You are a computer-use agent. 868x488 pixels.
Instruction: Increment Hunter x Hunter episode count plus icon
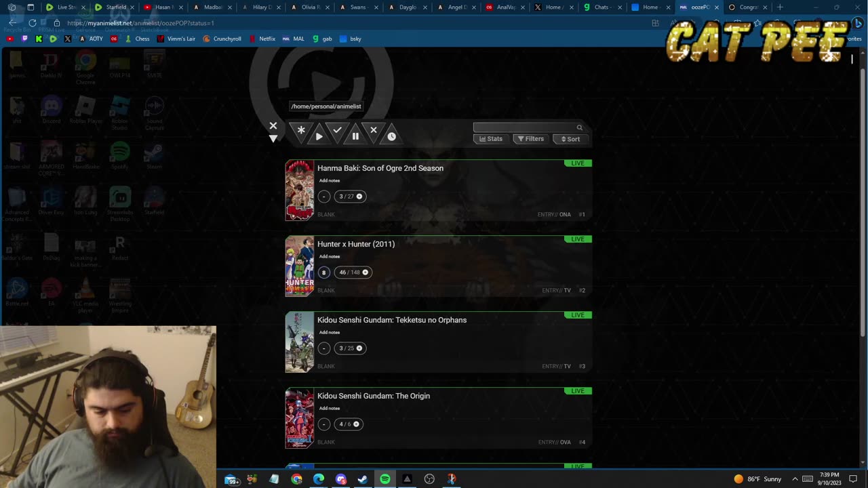pyautogui.click(x=365, y=272)
